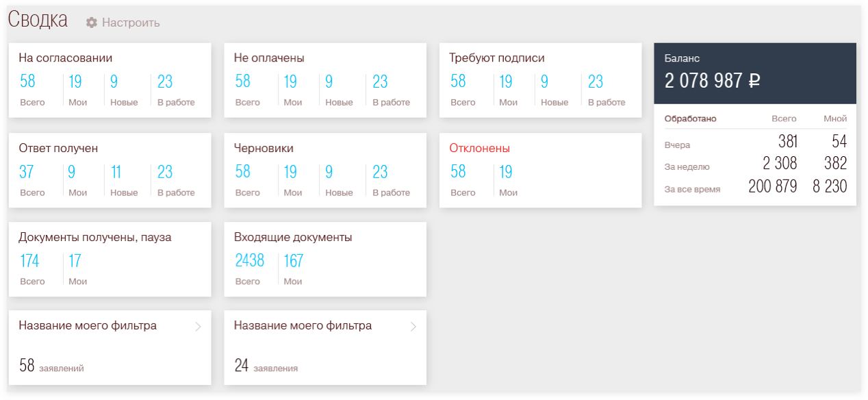Click the Всего column header in Обработано
Screen dimensions: 868x400
click(784, 118)
